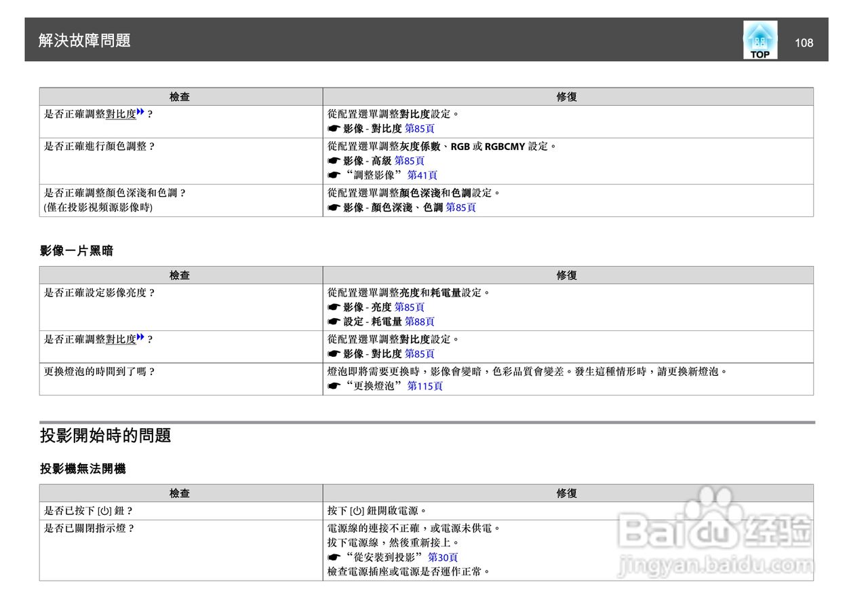
Task: Click text 從配置選單調整顏色深淺和色調設定。
Action: pos(414,193)
